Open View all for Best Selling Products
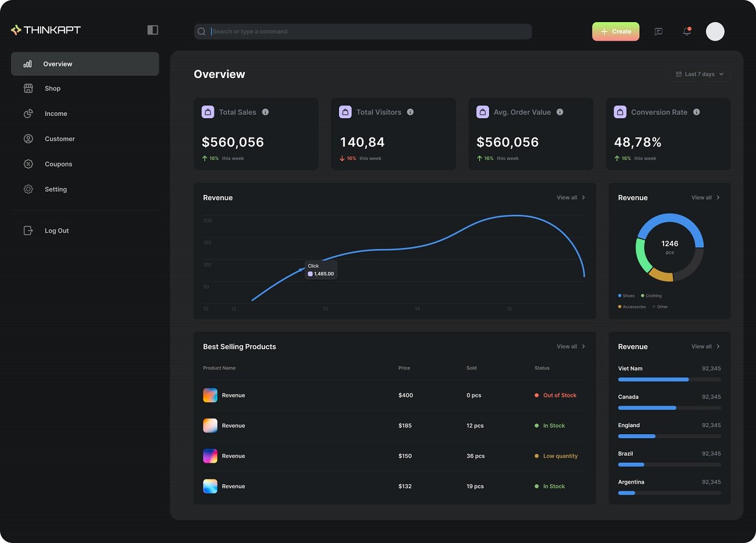Image resolution: width=756 pixels, height=543 pixels. point(570,347)
